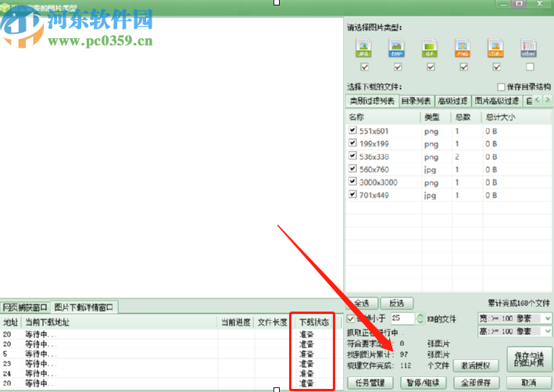This screenshot has height=392, width=554.
Task: Click the application cube icon in title bar
Action: click(5, 7)
